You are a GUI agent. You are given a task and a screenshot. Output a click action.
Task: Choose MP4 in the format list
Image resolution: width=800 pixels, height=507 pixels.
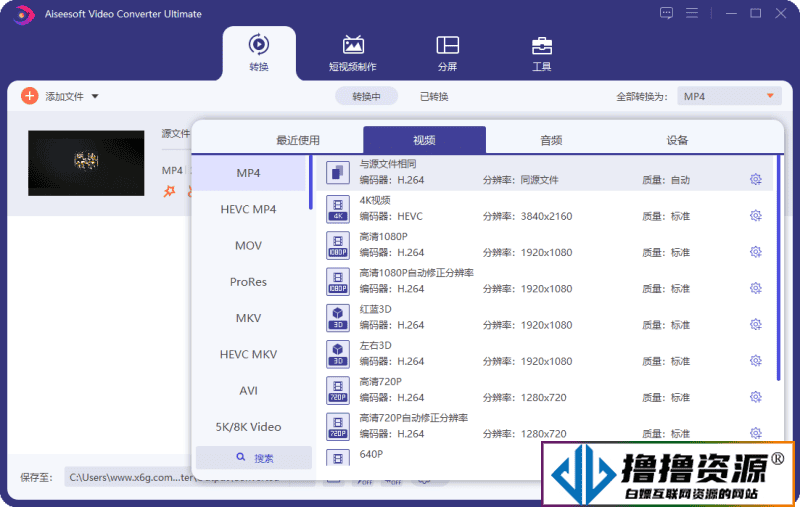coord(248,173)
